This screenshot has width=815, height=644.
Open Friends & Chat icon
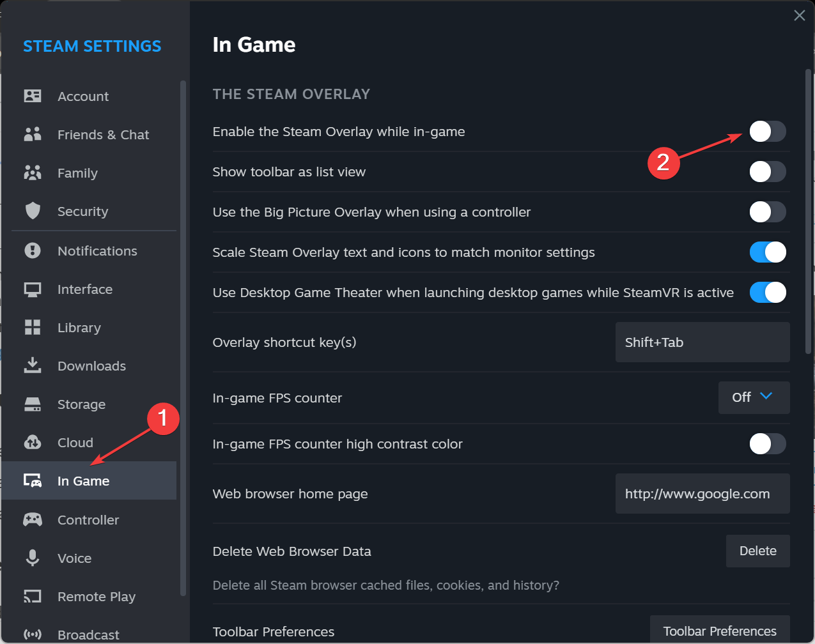33,135
